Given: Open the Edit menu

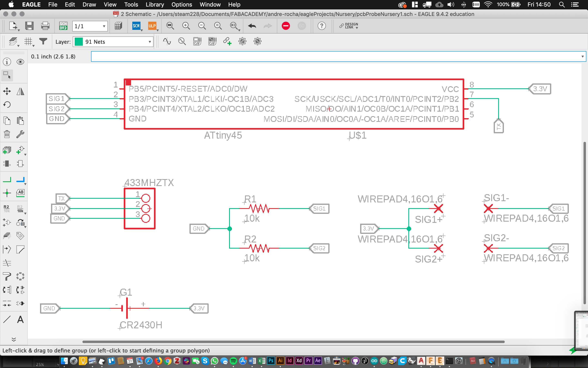Looking at the screenshot, I should [x=70, y=4].
